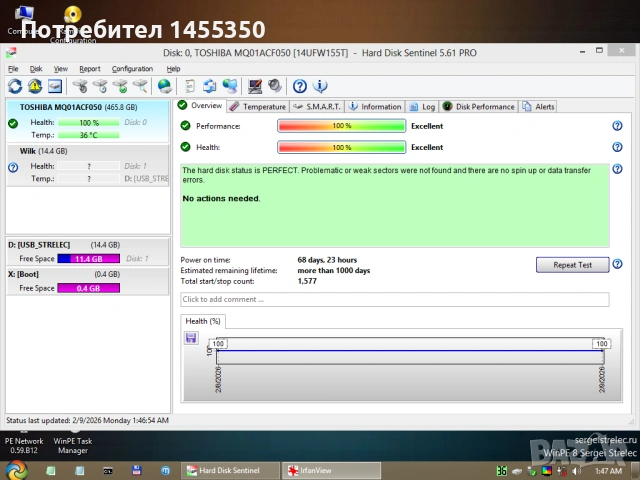Click the speaker sound icon in toolbar
Screen dimensions: 640x480
274,86
